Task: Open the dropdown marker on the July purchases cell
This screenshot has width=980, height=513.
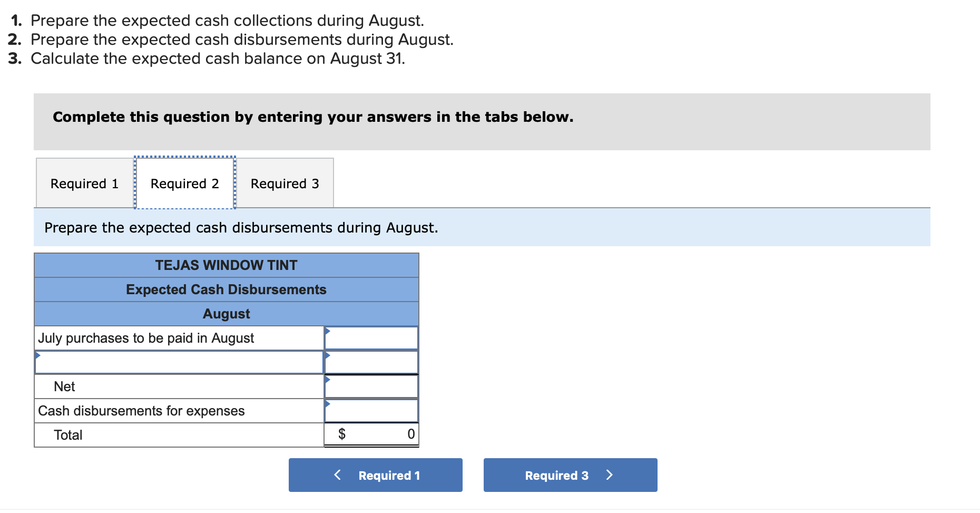Action: coord(328,330)
